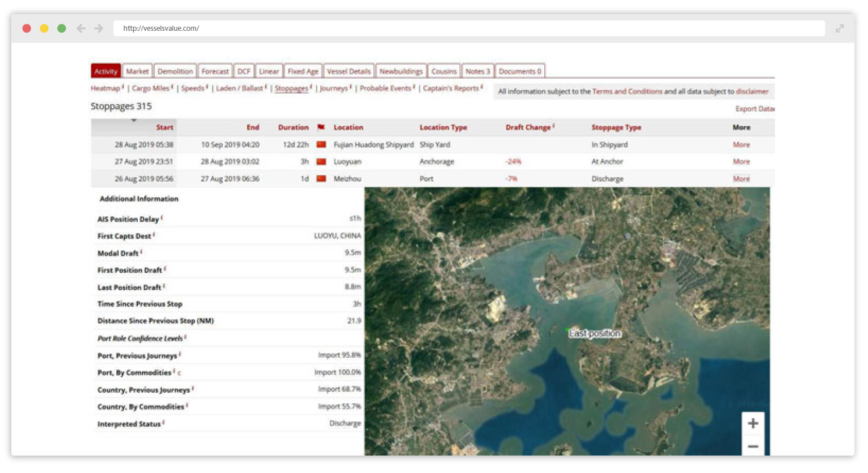Zoom out on the map

753,446
